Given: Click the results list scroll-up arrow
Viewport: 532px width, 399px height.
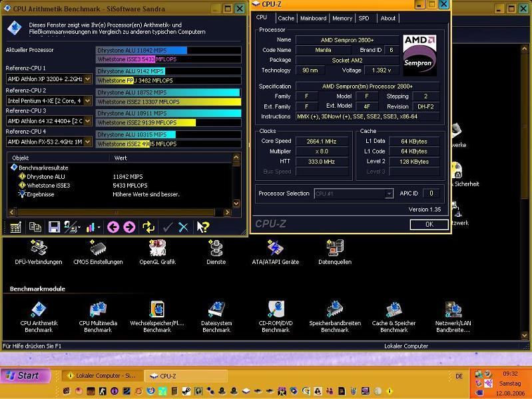Looking at the screenshot, I should (236, 157).
